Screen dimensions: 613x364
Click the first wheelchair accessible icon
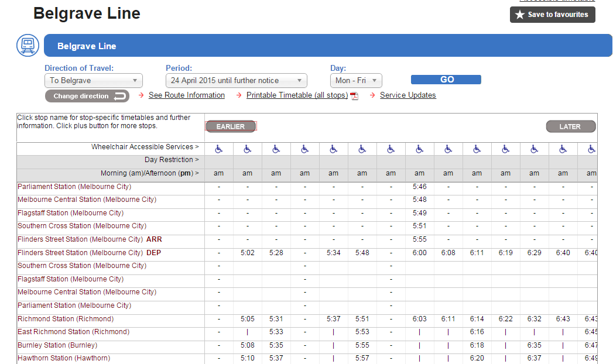click(219, 149)
